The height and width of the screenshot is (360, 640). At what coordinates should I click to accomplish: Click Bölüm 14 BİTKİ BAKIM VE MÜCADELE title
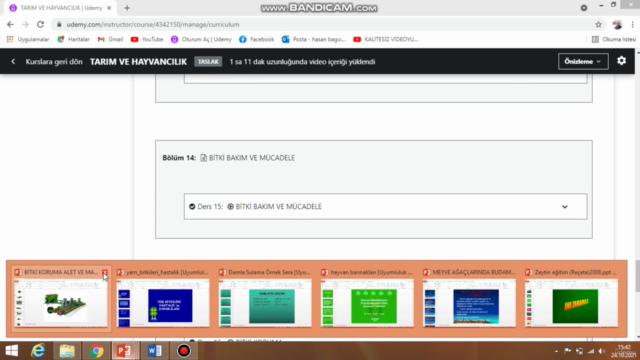[251, 158]
